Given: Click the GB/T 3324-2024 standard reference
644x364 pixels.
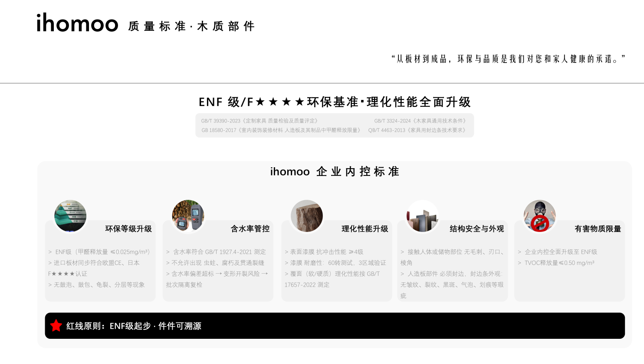Looking at the screenshot, I should 420,121.
